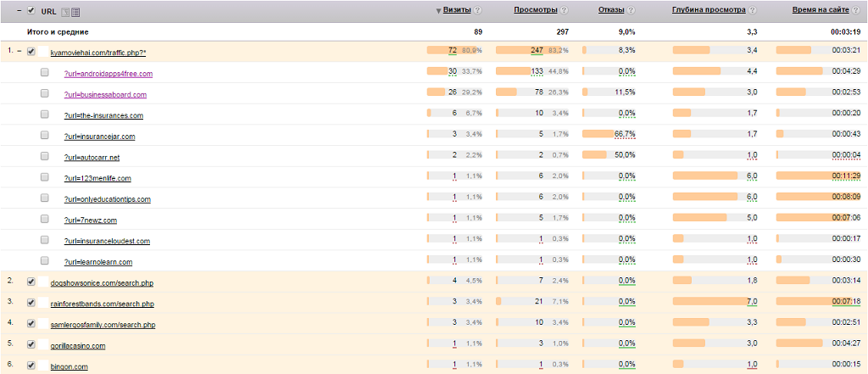The image size is (868, 374).
Task: Open kyamoviehai.com/traffic.php?* link
Action: coord(98,53)
